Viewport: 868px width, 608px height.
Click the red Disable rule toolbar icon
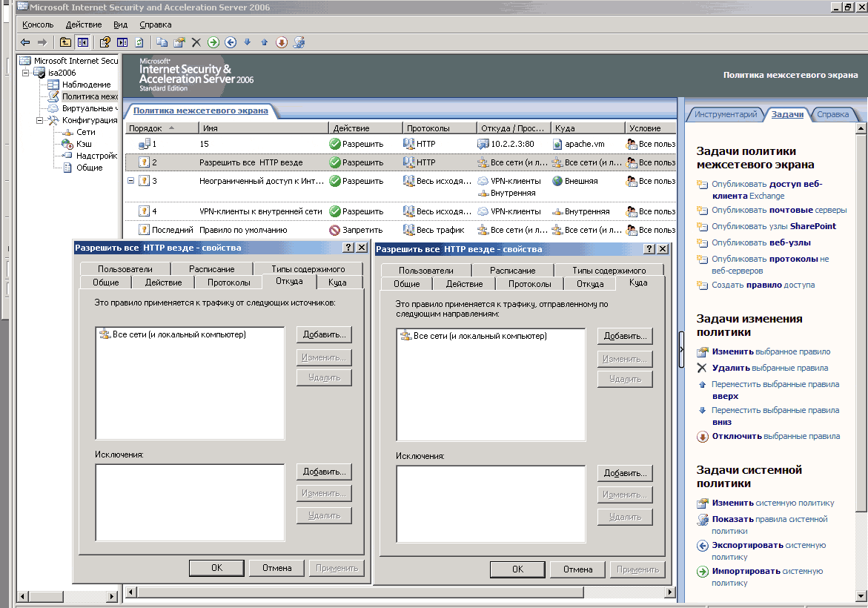pos(281,42)
